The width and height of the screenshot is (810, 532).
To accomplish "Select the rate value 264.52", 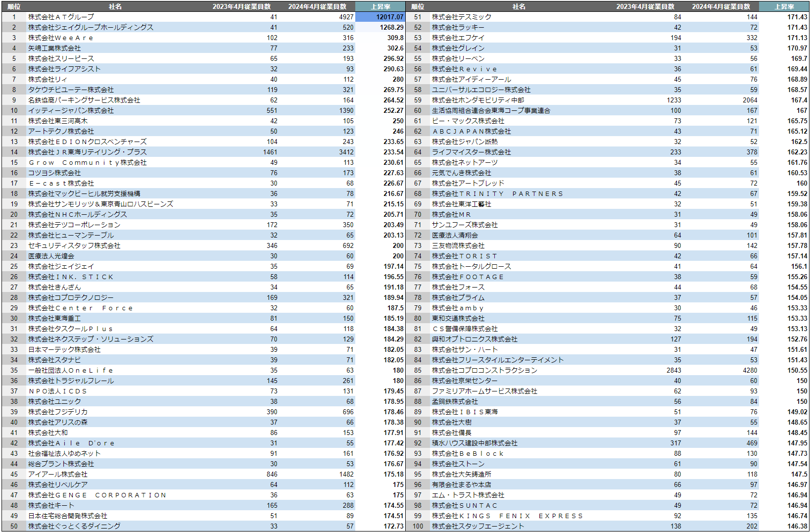I will (x=393, y=100).
